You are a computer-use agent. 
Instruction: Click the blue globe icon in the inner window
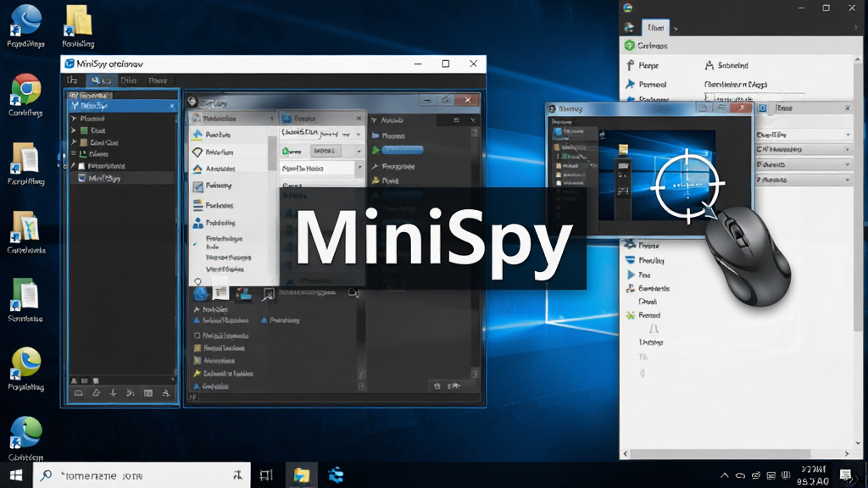click(x=201, y=294)
